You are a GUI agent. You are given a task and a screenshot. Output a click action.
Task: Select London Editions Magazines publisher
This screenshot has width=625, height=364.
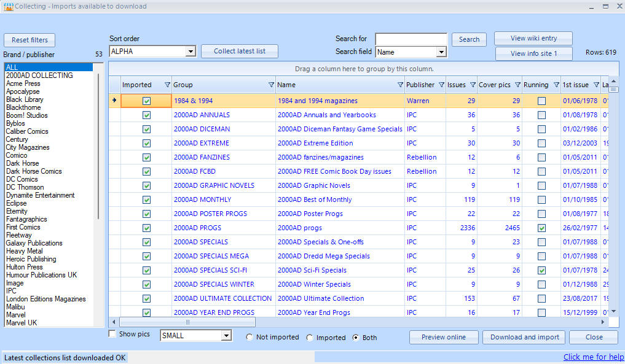pos(46,299)
